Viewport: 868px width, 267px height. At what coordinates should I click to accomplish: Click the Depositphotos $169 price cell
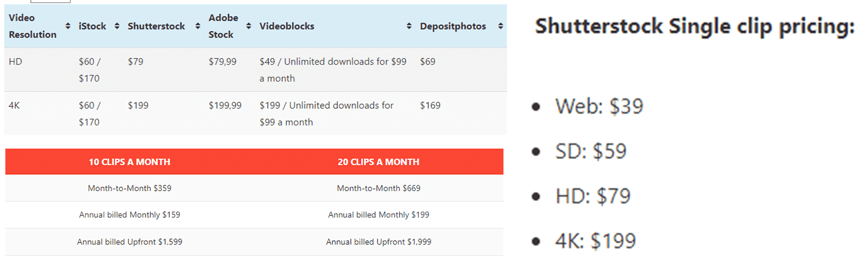coord(430,106)
